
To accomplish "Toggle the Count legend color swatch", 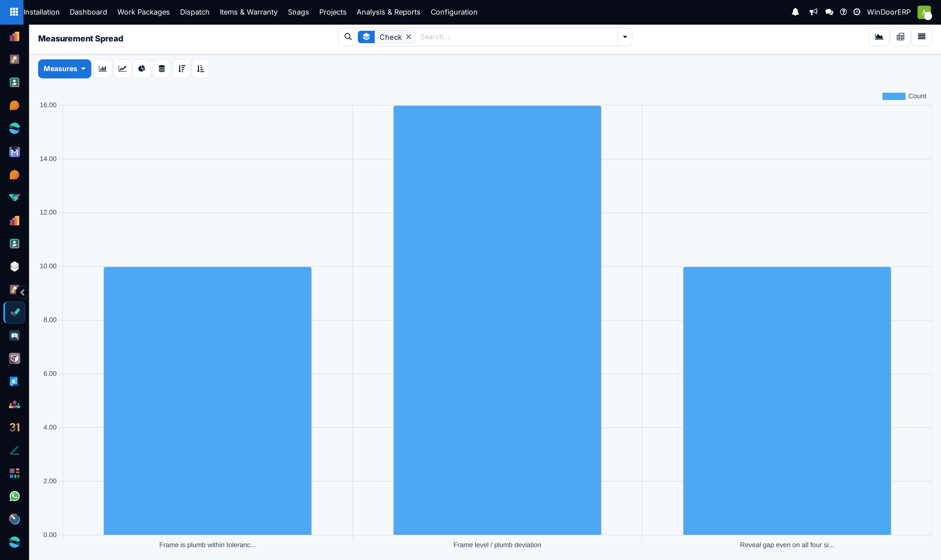I will click(893, 96).
